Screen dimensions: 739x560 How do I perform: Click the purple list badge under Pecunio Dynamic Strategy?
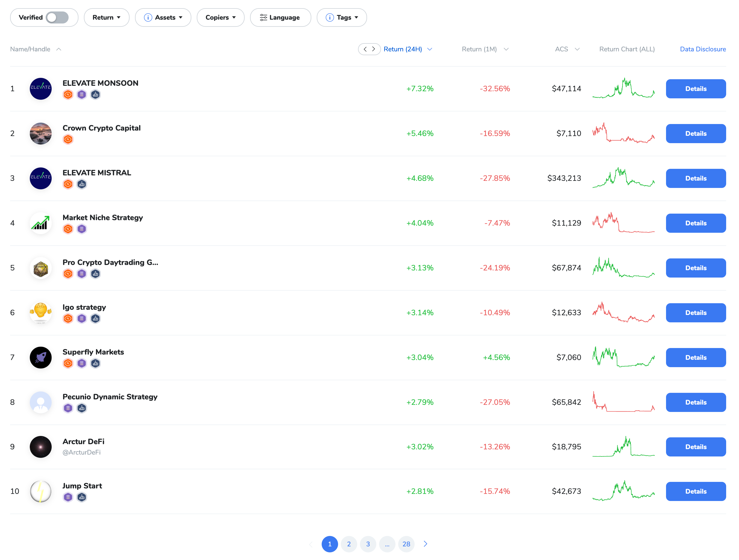click(68, 408)
